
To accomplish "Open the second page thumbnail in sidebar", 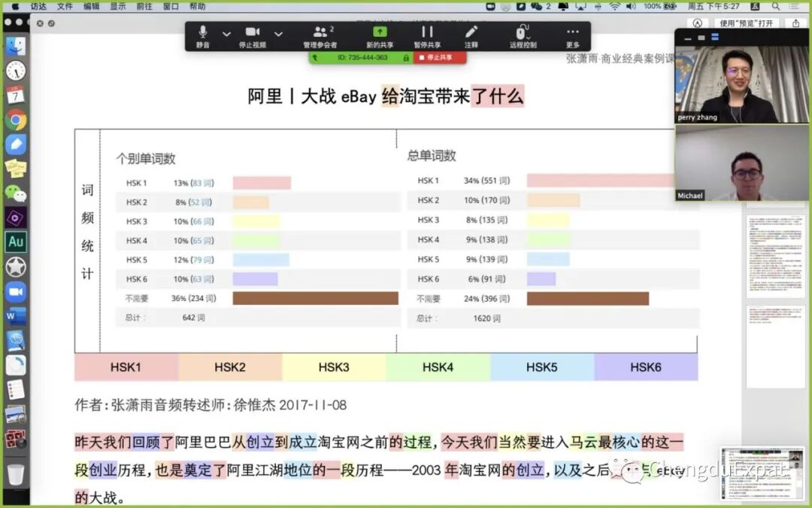I will click(x=774, y=347).
